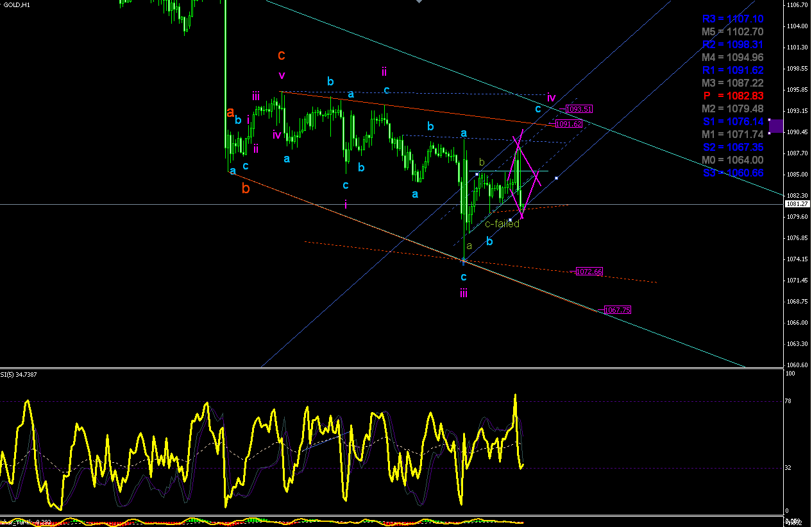The width and height of the screenshot is (812, 527).
Task: Select the M5 = 1102.70 pivot label
Action: tap(732, 31)
